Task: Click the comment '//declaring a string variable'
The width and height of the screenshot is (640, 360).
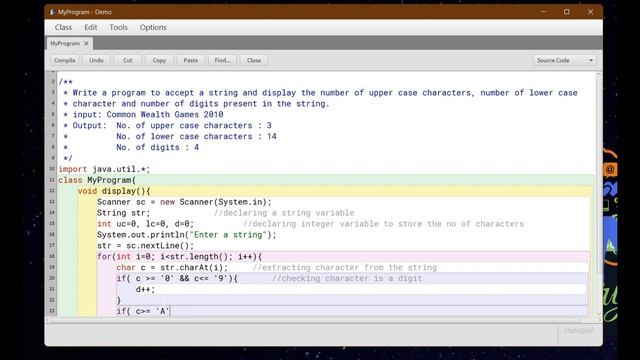Action: pos(284,213)
